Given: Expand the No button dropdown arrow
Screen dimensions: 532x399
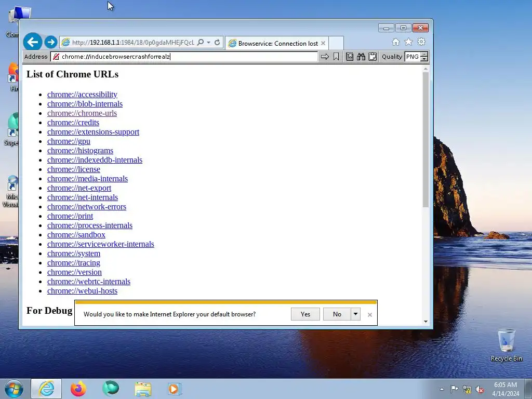Looking at the screenshot, I should click(355, 314).
